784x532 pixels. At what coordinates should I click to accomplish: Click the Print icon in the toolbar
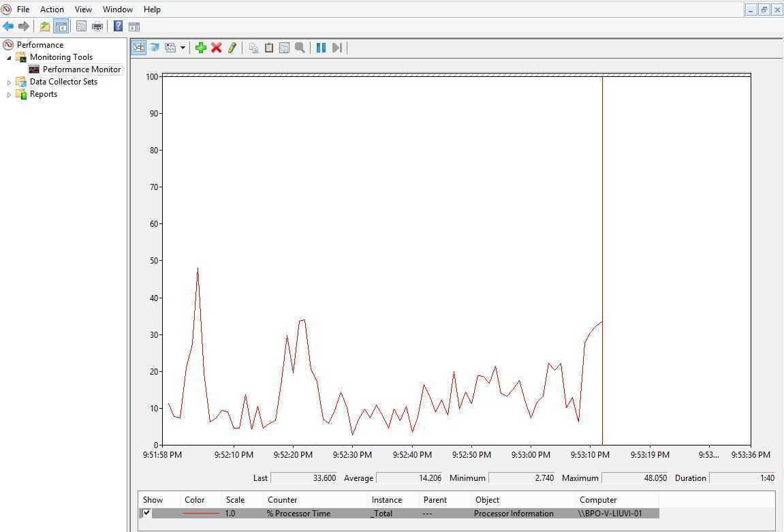(x=97, y=26)
